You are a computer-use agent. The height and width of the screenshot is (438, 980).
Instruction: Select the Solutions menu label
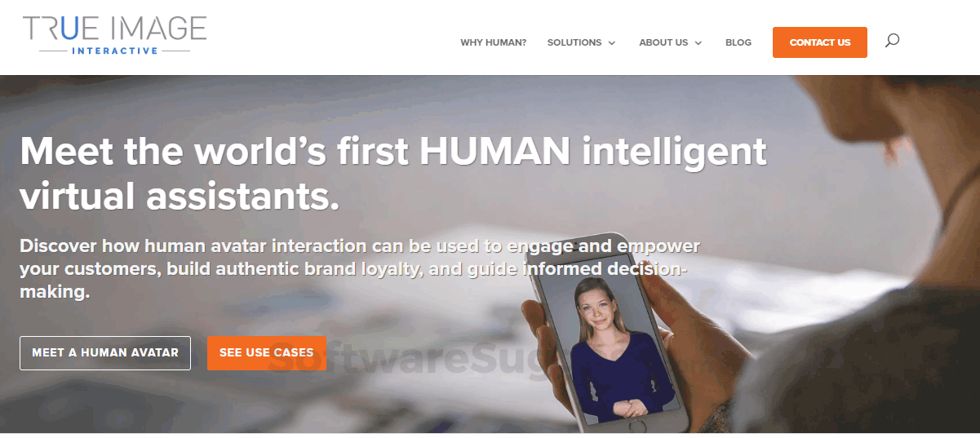[574, 42]
